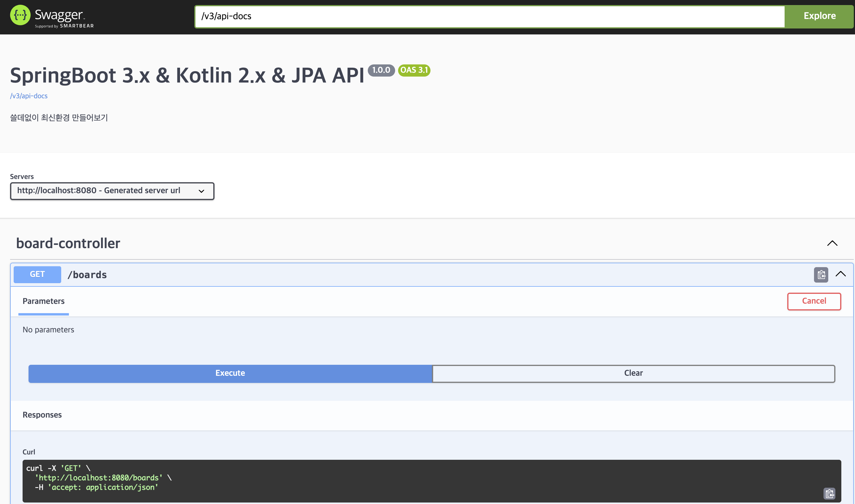Click the Clear button
The height and width of the screenshot is (504, 855).
[633, 373]
